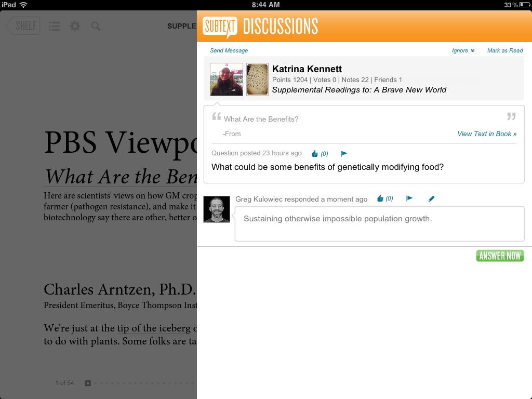Expand the Ignore dropdown
This screenshot has width=532, height=399.
tap(463, 50)
